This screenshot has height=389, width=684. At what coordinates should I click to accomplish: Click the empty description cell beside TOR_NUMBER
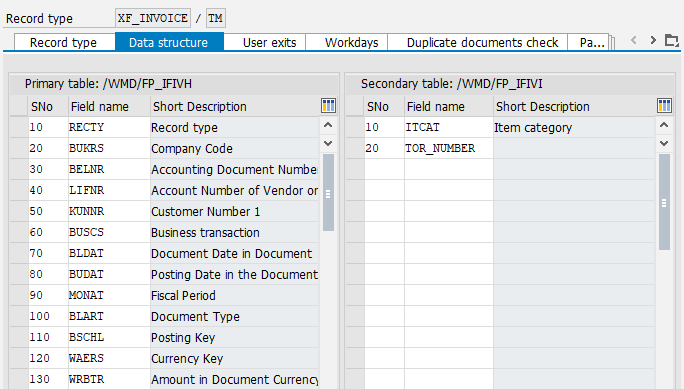(574, 148)
